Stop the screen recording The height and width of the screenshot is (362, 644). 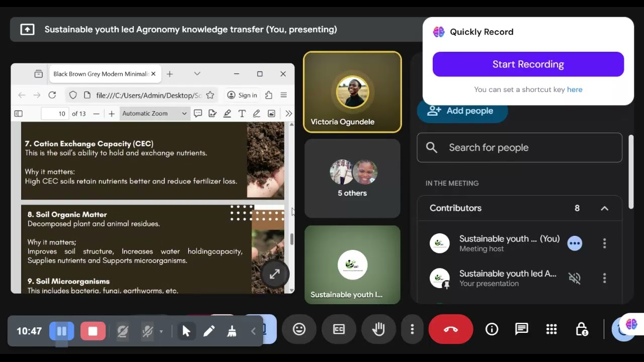tap(93, 331)
